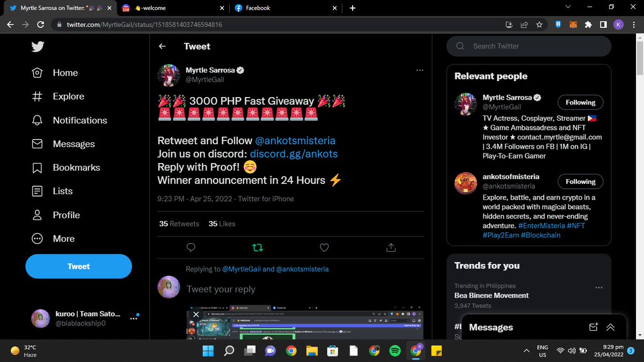The height and width of the screenshot is (362, 644).
Task: View the 35 Likes list
Action: pos(222,224)
